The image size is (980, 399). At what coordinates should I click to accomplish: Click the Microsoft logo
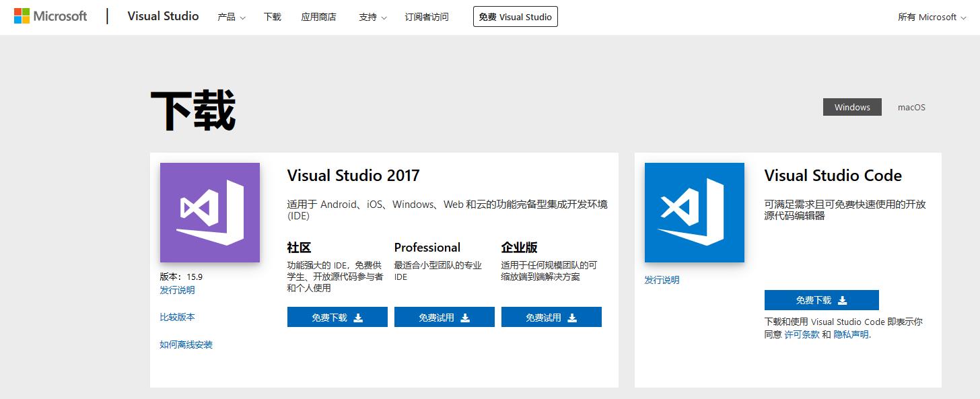tap(50, 16)
